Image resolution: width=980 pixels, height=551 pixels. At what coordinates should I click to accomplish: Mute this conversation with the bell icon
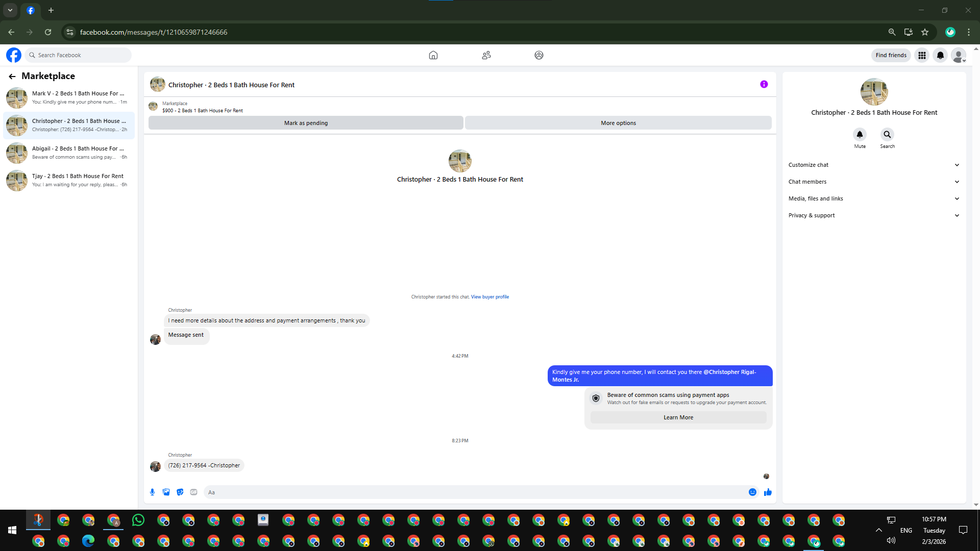(x=860, y=135)
